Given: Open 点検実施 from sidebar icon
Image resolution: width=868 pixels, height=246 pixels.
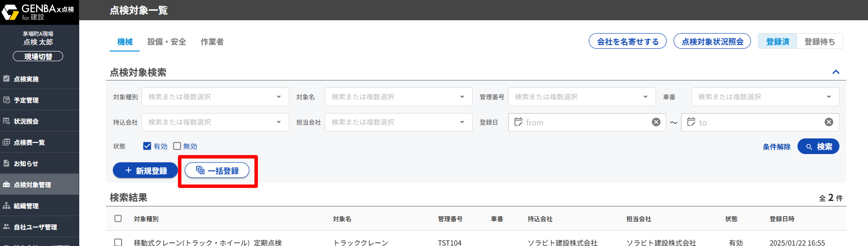Looking at the screenshot, I should tap(6, 79).
